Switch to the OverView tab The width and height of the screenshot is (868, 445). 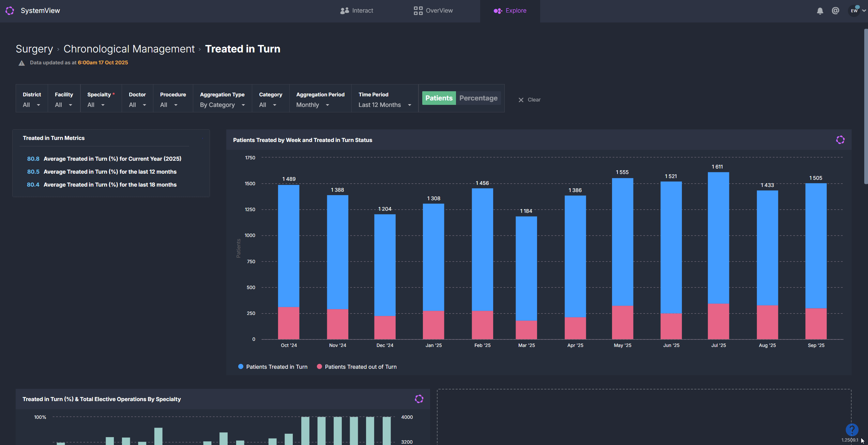pos(433,11)
